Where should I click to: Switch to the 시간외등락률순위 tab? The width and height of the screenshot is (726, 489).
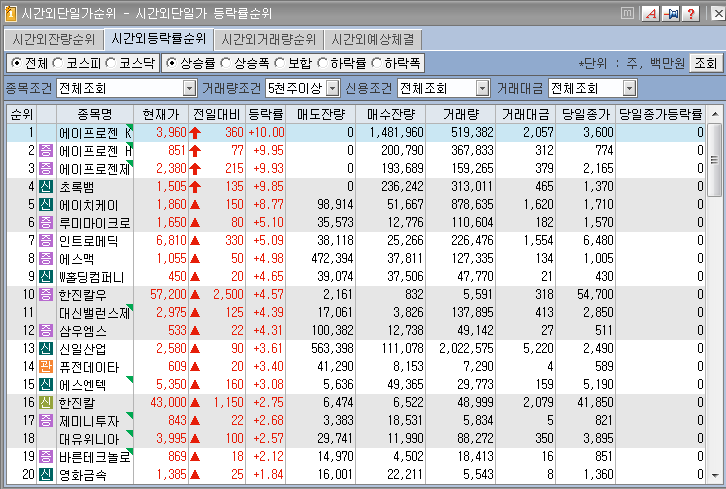(x=159, y=38)
